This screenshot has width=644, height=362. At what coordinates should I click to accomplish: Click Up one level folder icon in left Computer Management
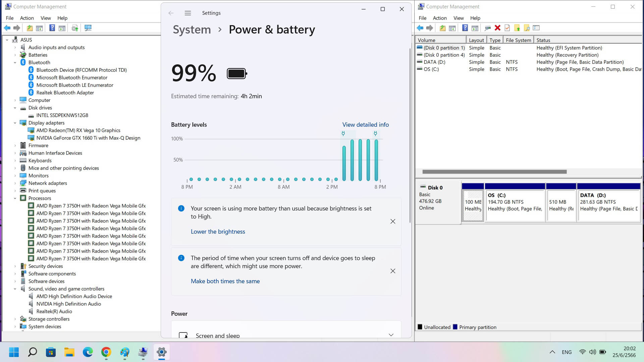point(30,28)
